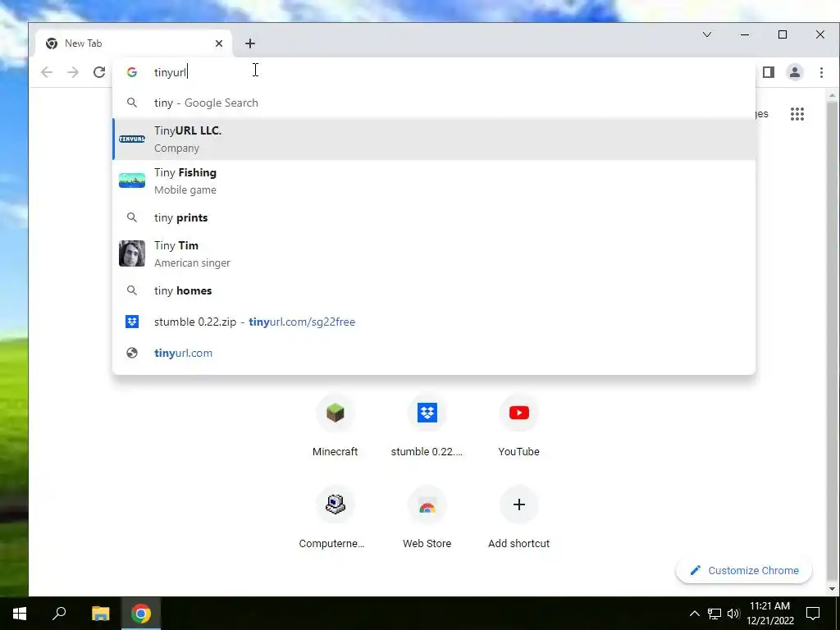Image resolution: width=840 pixels, height=630 pixels.
Task: Open the network status tray icon
Action: pyautogui.click(x=714, y=614)
